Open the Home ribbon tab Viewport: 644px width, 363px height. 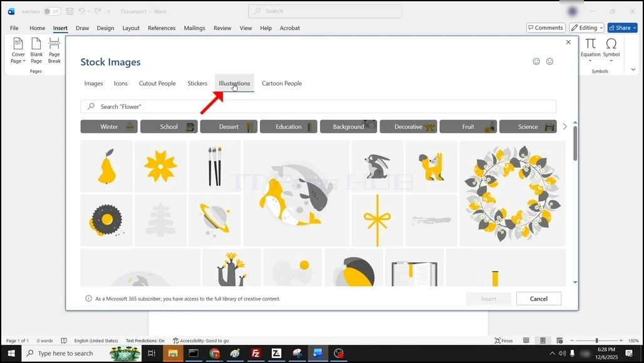[x=38, y=28]
